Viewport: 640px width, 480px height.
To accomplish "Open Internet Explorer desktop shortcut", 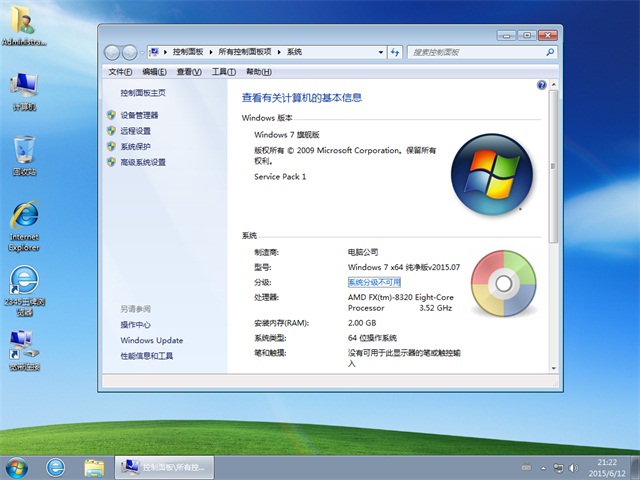I will 24,224.
